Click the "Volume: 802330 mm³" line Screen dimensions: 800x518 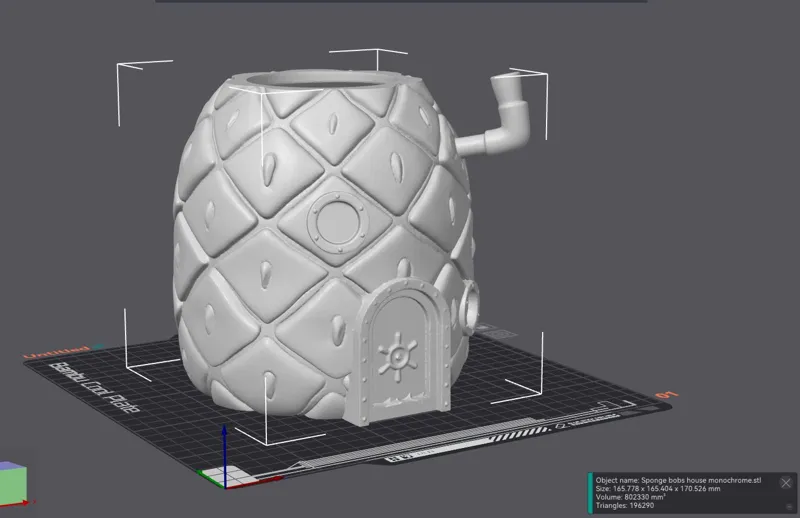pos(630,497)
